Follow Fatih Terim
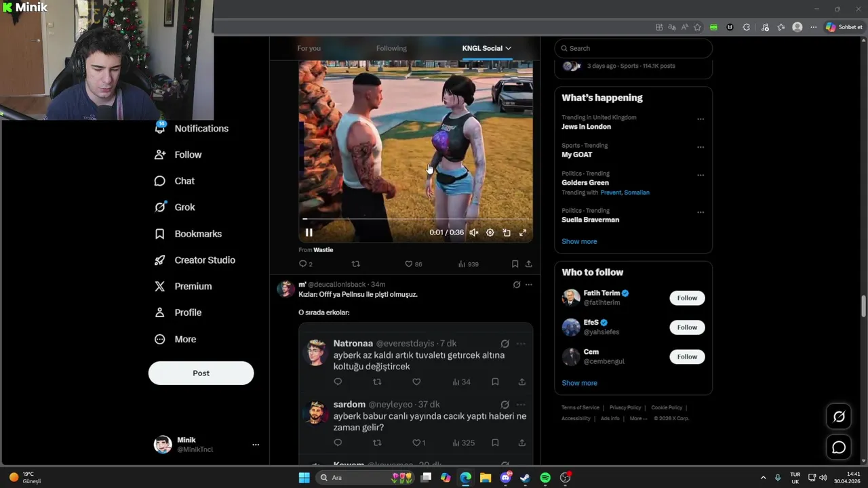The image size is (868, 488). (687, 298)
